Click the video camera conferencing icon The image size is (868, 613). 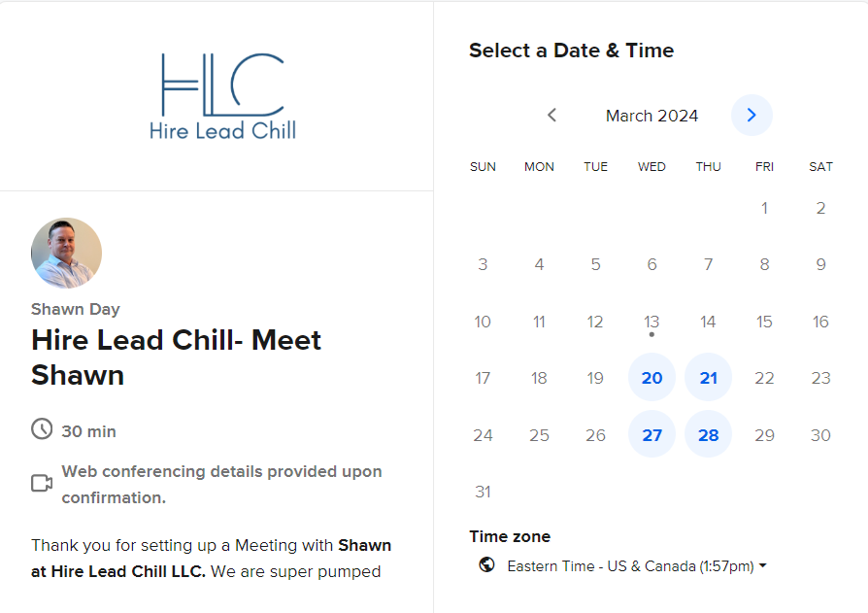tap(42, 484)
